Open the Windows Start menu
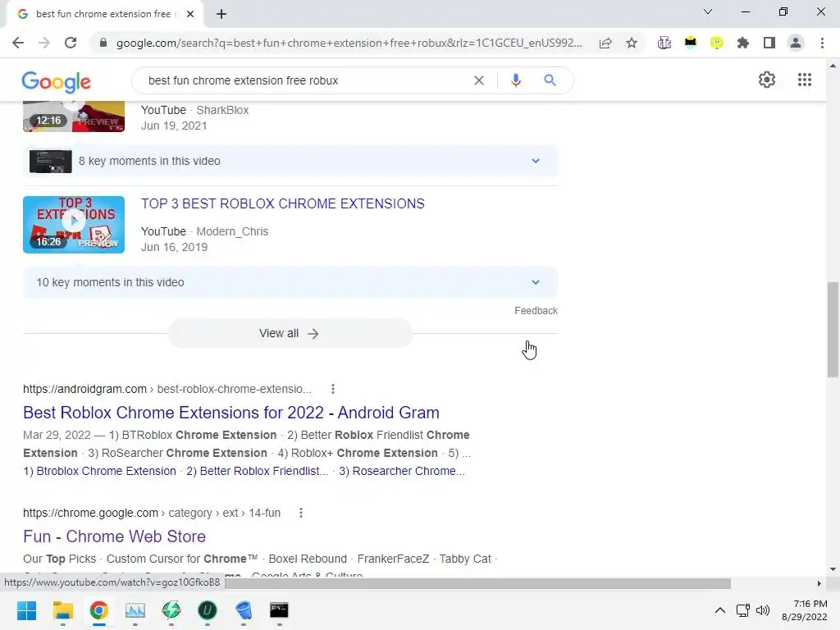The image size is (840, 630). click(x=27, y=610)
